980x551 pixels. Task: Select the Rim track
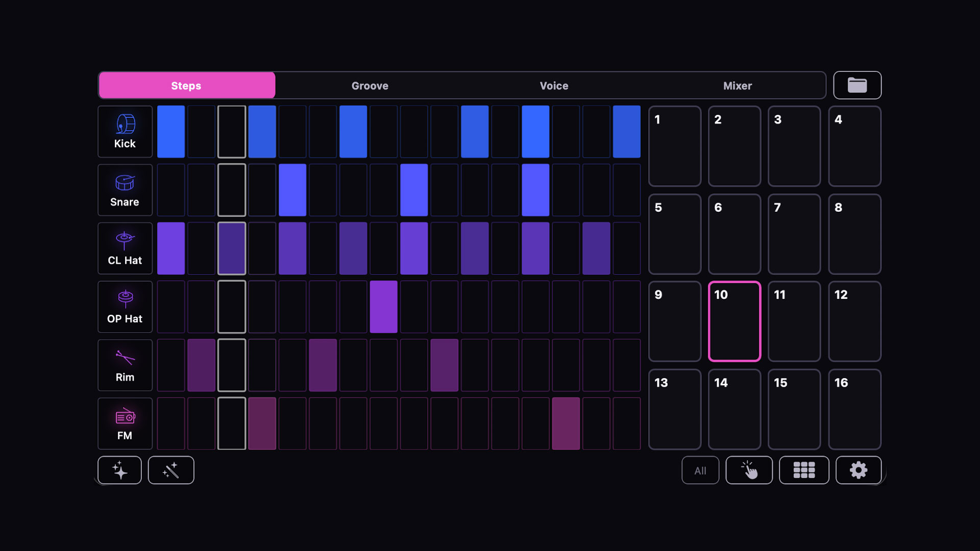point(125,365)
